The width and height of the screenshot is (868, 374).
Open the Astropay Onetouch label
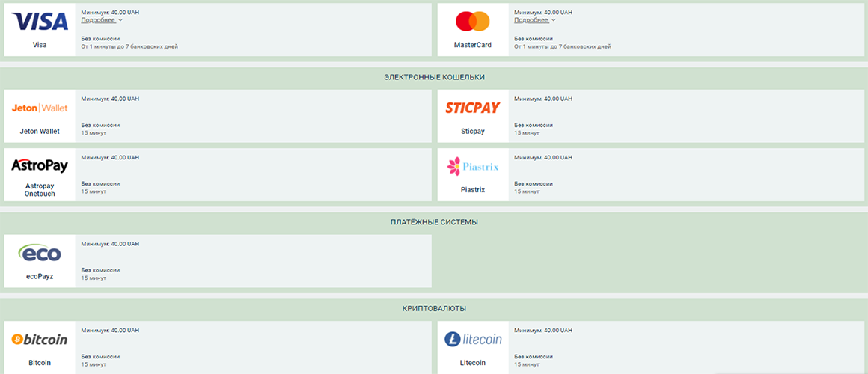40,189
